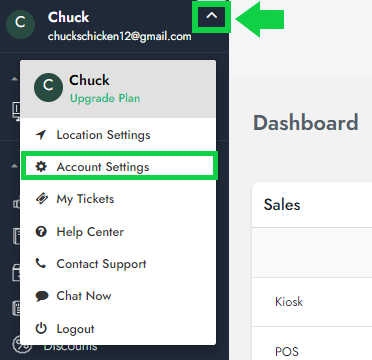Image resolution: width=372 pixels, height=360 pixels.
Task: Click the Location Settings arrow icon
Action: coord(41,135)
